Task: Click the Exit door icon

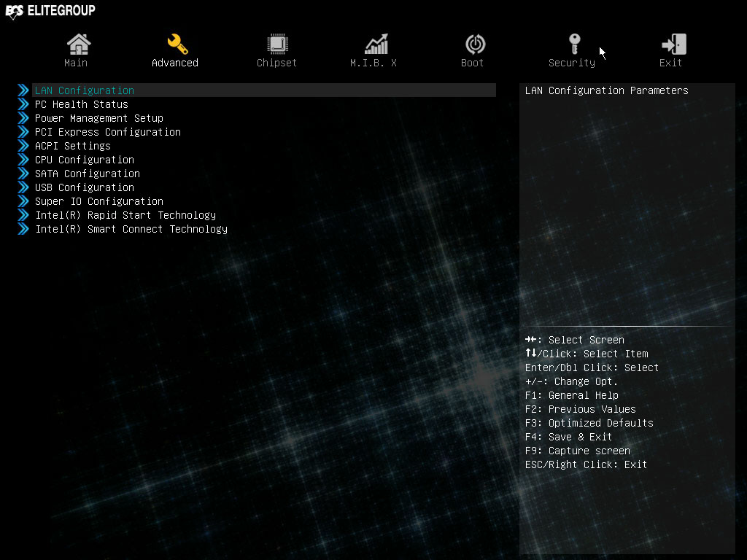Action: [674, 44]
